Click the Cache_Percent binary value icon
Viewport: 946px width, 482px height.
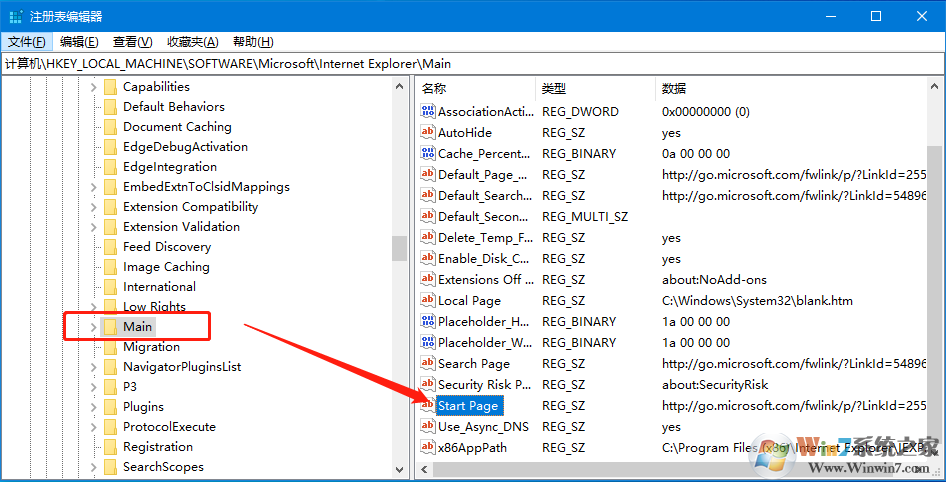(428, 154)
